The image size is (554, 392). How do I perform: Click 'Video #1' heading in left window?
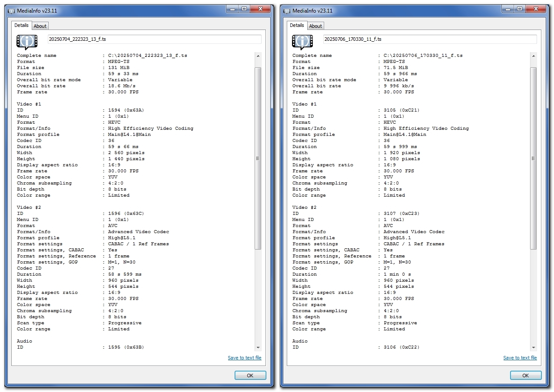(x=29, y=104)
